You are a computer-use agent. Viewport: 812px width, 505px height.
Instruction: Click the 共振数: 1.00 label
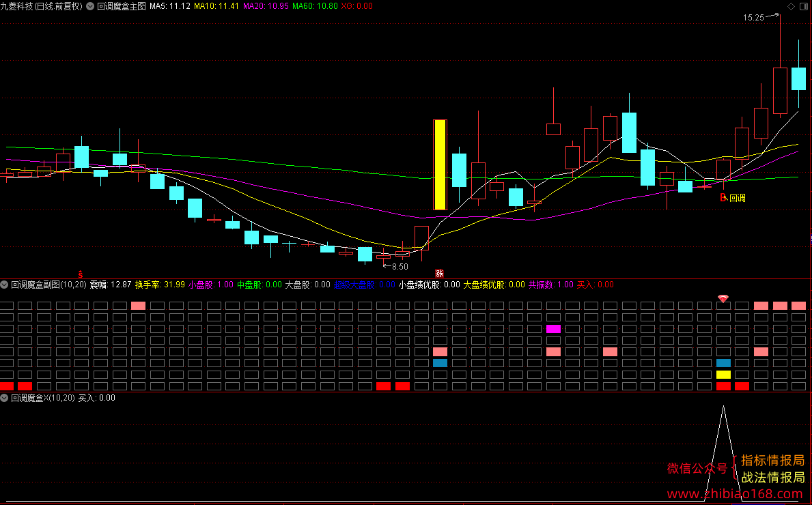551,285
